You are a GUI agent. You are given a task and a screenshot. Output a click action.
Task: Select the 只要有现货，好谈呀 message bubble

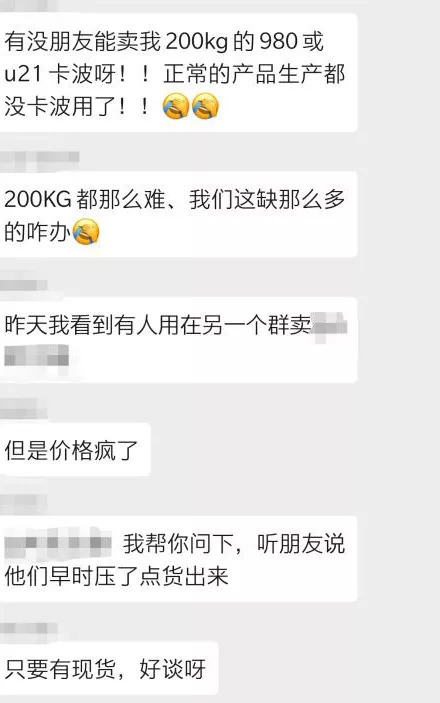pyautogui.click(x=109, y=668)
